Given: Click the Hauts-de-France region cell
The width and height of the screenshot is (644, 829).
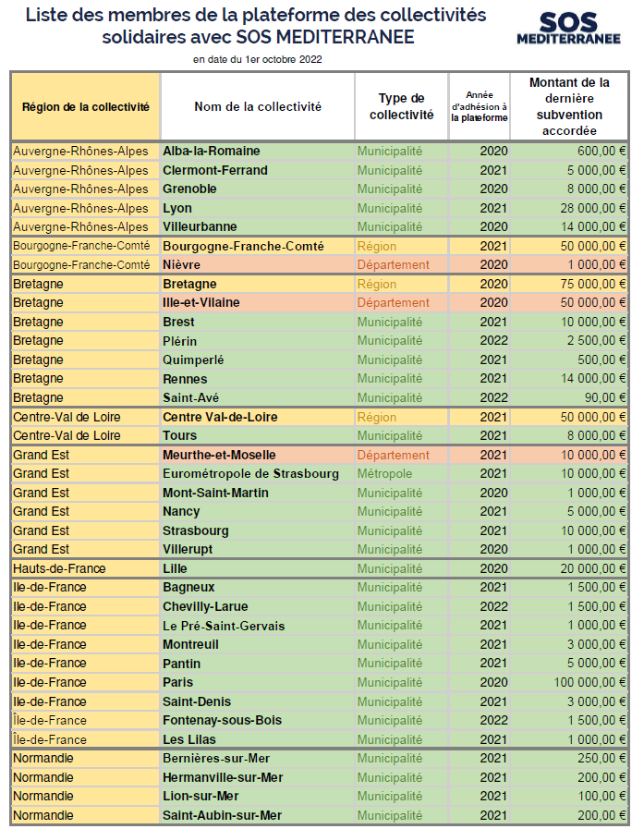Looking at the screenshot, I should (59, 568).
